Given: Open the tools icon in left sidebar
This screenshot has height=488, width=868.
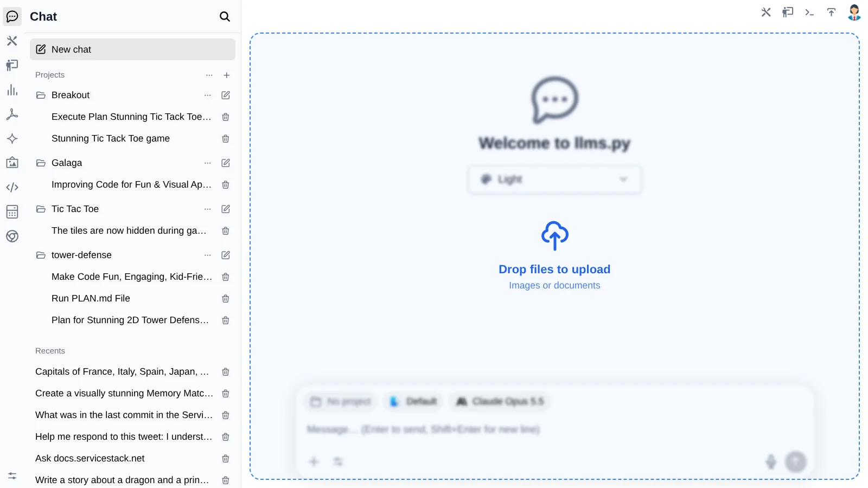Looking at the screenshot, I should click(x=12, y=41).
